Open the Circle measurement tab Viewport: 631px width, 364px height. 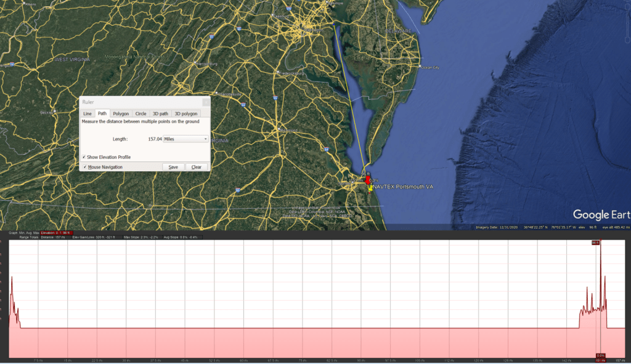coord(140,114)
